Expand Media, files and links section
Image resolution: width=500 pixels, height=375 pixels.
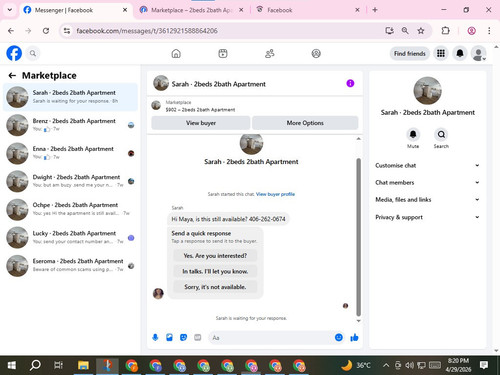(x=428, y=200)
